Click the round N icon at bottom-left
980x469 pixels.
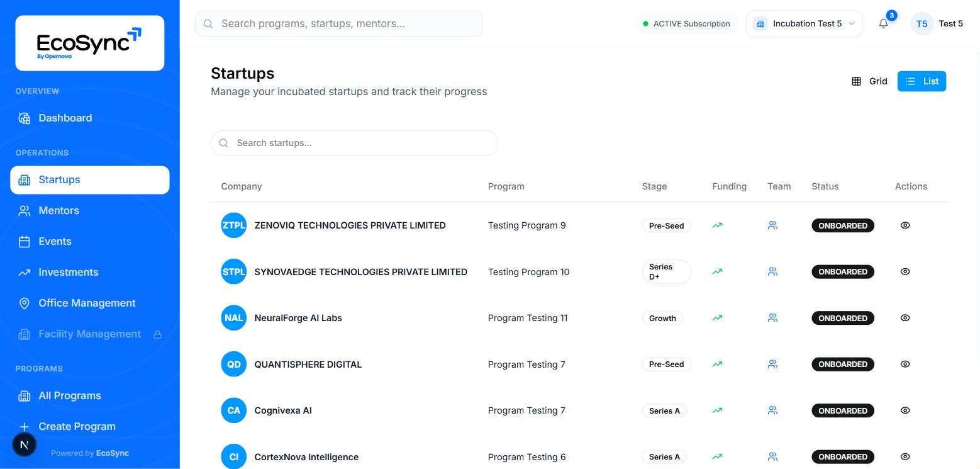pyautogui.click(x=25, y=444)
